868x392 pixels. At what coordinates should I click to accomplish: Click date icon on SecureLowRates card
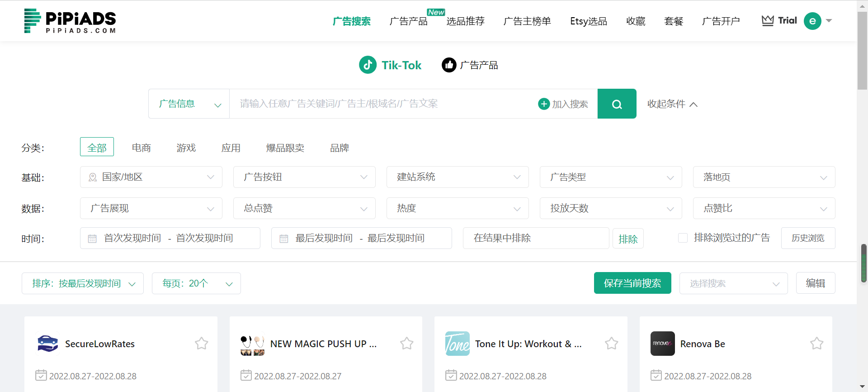pos(41,375)
